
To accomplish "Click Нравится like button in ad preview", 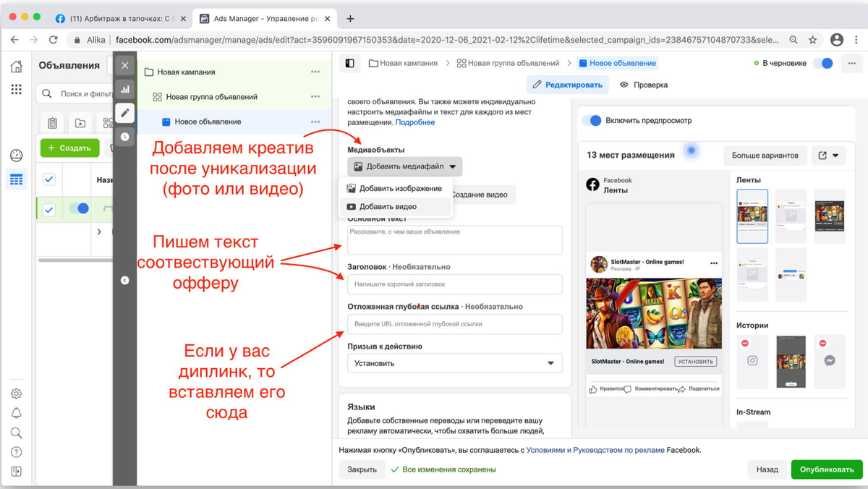I will click(606, 388).
